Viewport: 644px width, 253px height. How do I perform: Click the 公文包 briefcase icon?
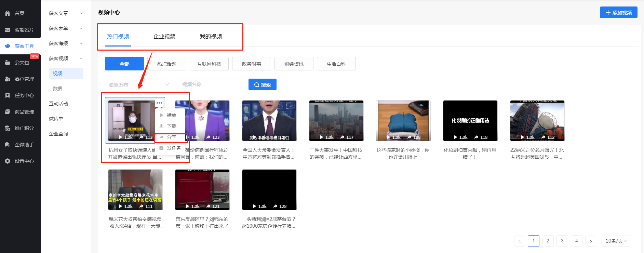(8, 63)
